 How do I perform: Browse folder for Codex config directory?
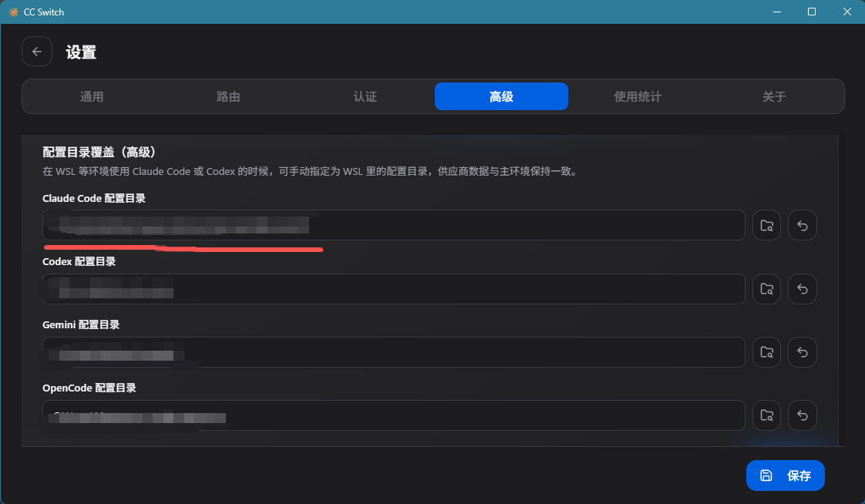click(767, 288)
